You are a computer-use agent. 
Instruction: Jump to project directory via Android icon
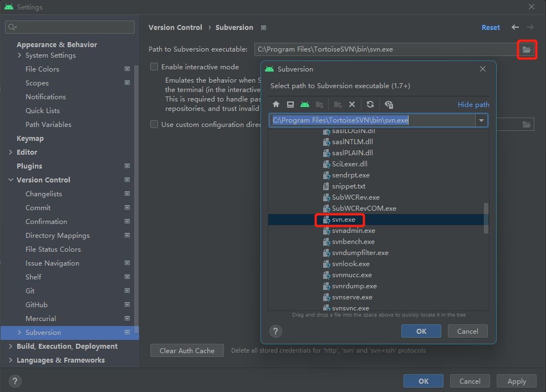[304, 104]
